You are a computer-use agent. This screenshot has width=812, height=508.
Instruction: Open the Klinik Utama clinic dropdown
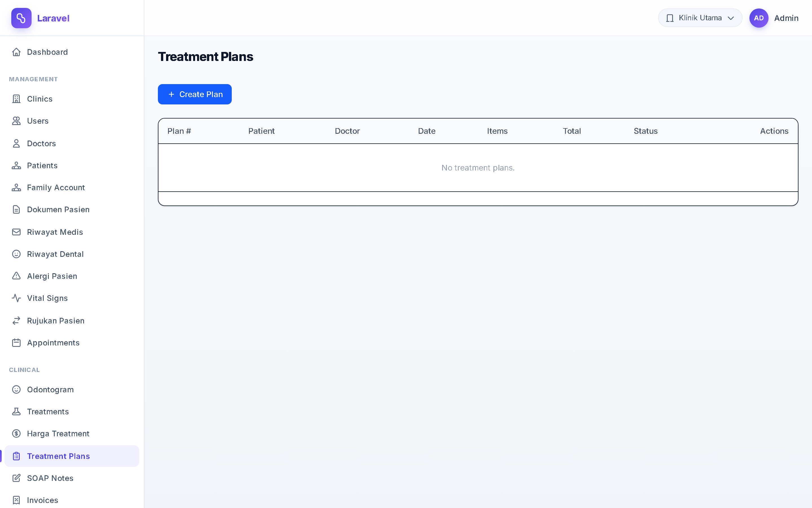[700, 18]
